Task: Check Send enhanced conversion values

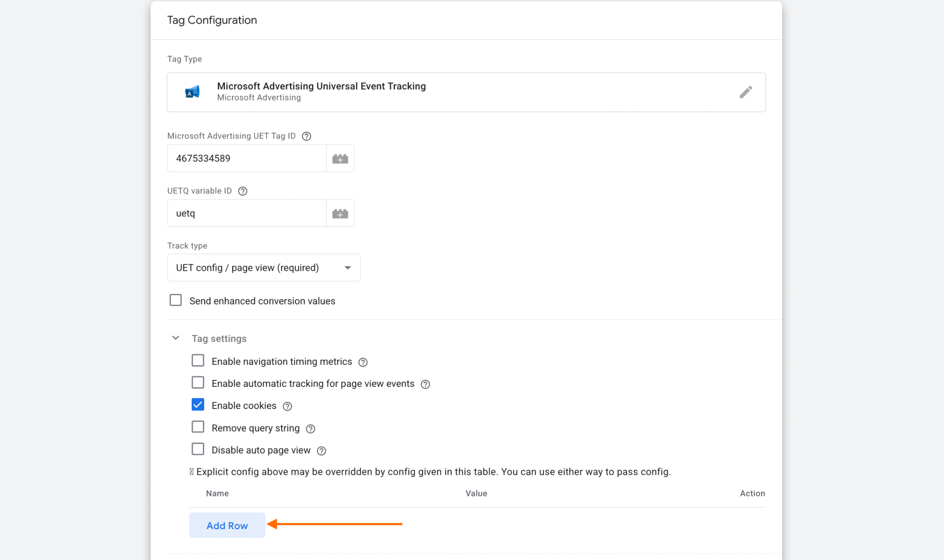Action: point(176,300)
